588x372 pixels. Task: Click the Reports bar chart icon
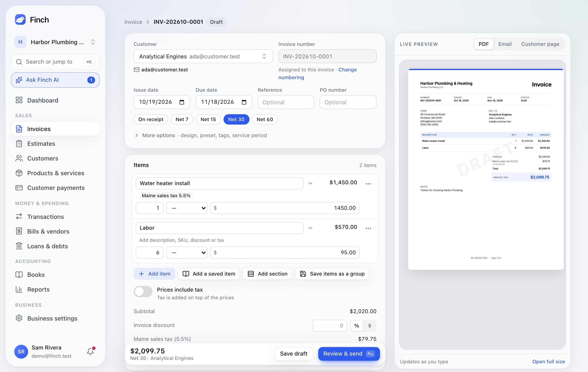[x=19, y=289]
